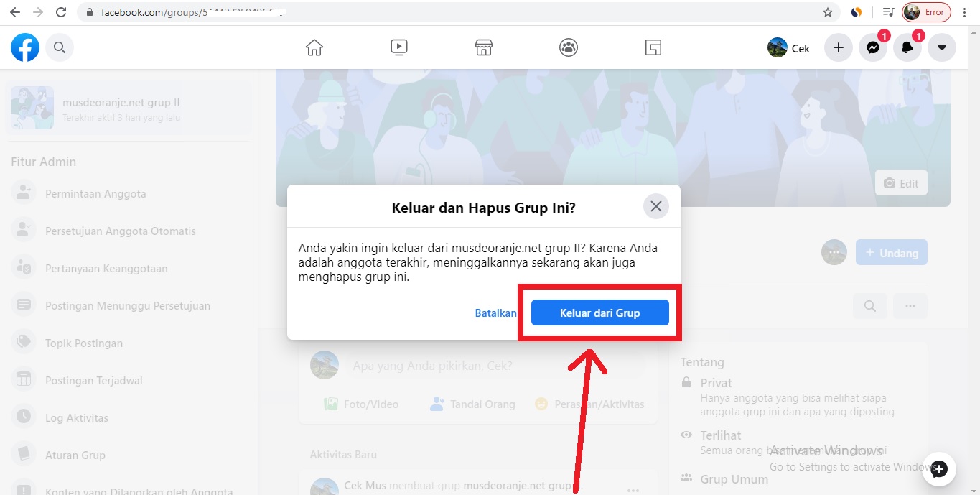This screenshot has height=495, width=980.
Task: Click the Log Aktivitas clock icon
Action: 24,417
